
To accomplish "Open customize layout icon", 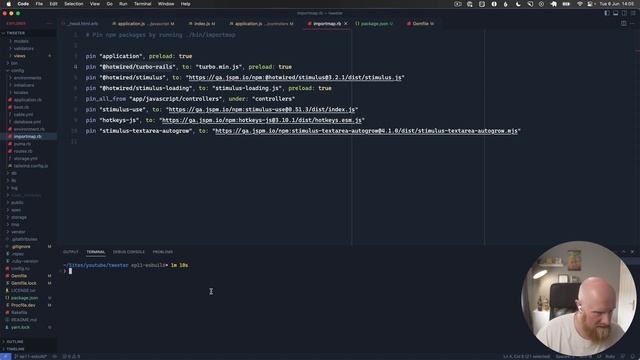I will (633, 13).
